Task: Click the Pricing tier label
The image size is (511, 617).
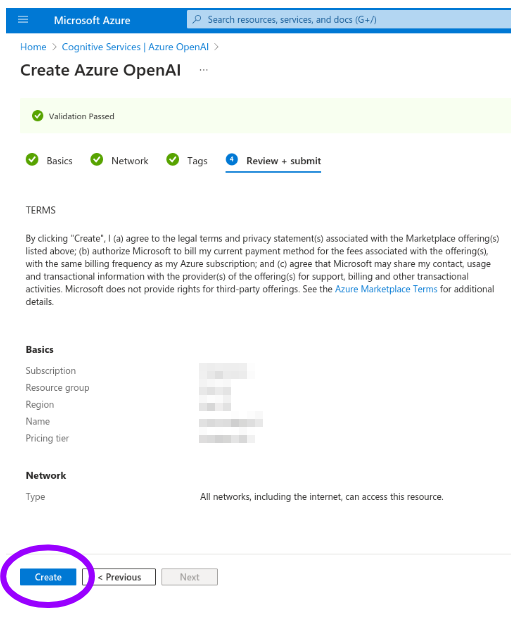Action: click(x=47, y=438)
